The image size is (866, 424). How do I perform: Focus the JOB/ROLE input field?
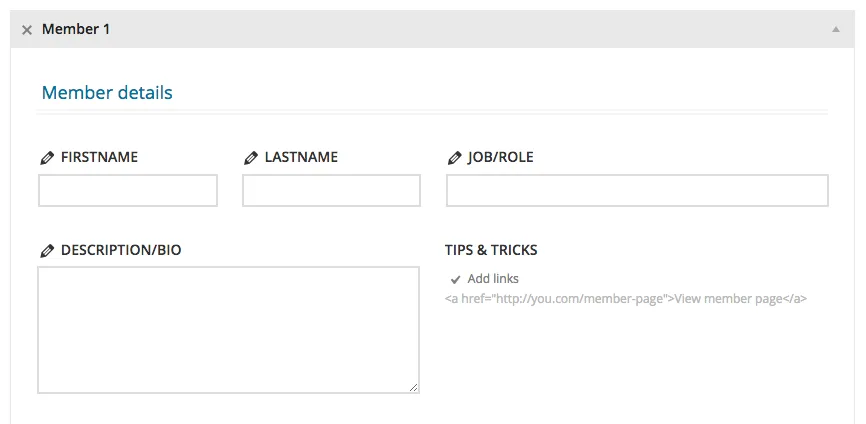637,190
